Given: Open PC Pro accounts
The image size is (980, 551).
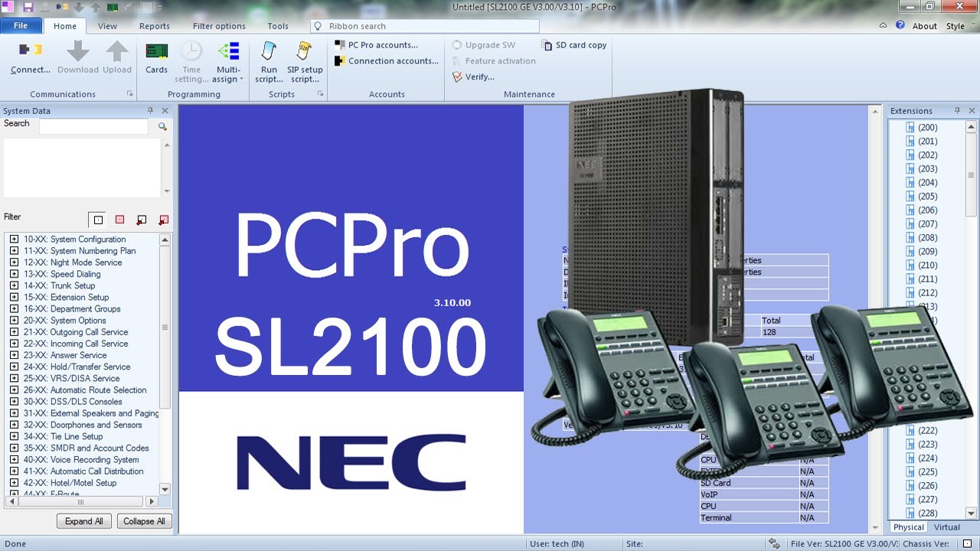Looking at the screenshot, I should [376, 45].
